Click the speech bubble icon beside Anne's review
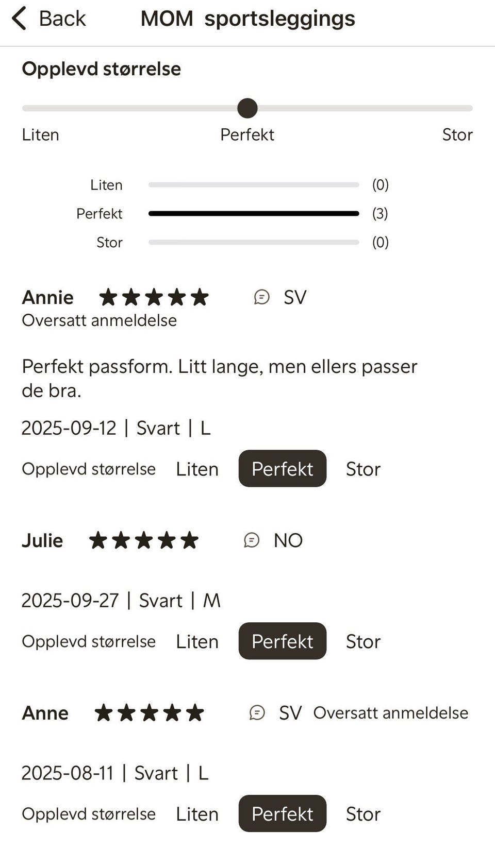495x868 pixels. point(257,713)
